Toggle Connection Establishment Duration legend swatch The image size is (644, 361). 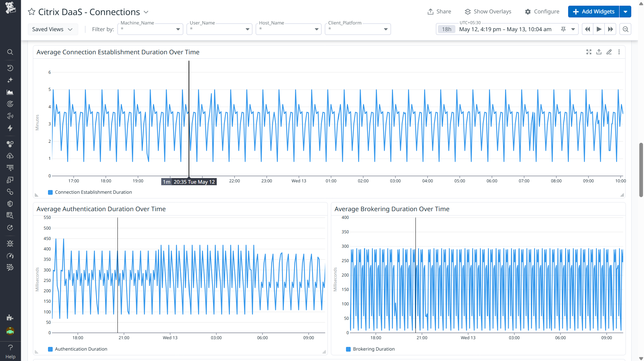pyautogui.click(x=50, y=192)
